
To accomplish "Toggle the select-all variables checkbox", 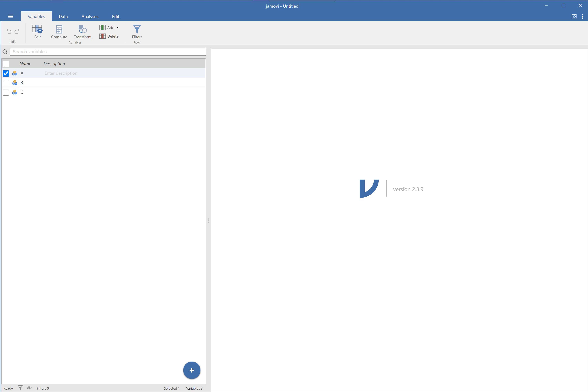I will pyautogui.click(x=6, y=64).
